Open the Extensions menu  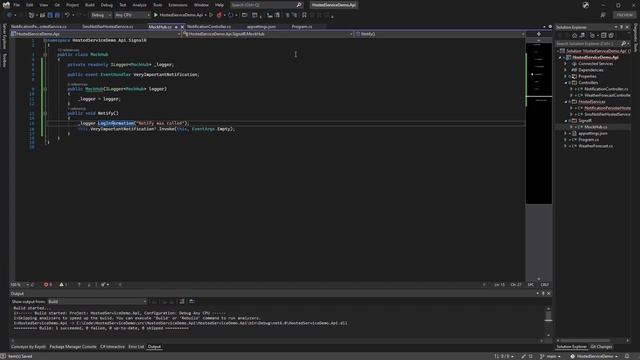pos(178,5)
